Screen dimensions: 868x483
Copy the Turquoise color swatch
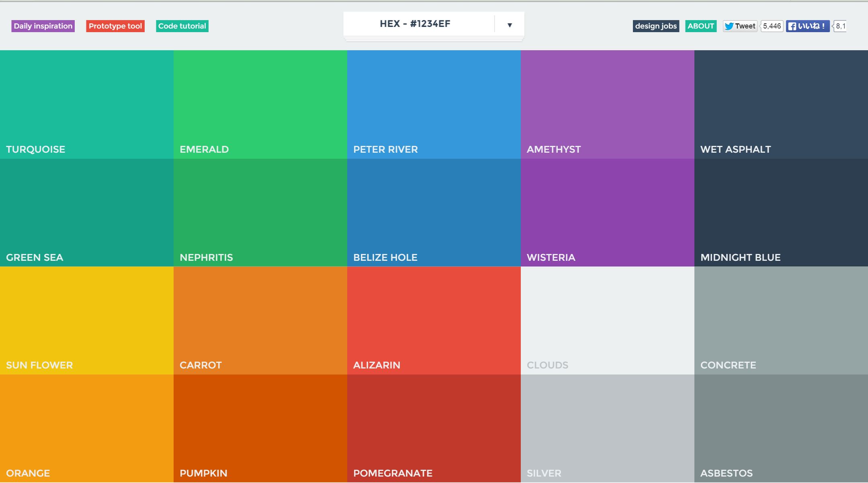(87, 104)
